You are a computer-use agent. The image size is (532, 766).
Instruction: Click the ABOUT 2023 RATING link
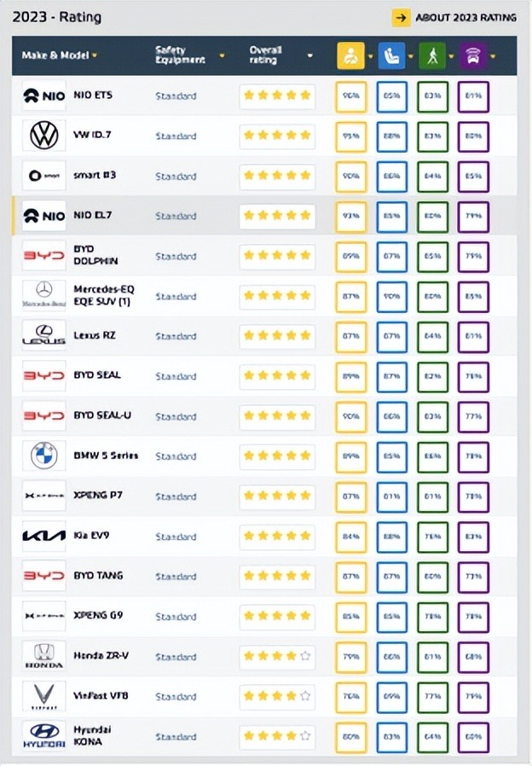pos(455,17)
